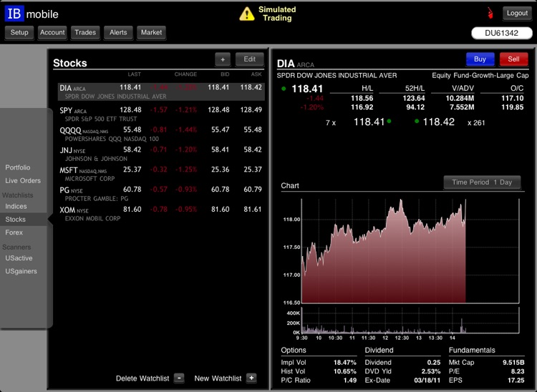Click the New Watchlist label
Viewport: 537px width, 392px height.
pyautogui.click(x=218, y=378)
